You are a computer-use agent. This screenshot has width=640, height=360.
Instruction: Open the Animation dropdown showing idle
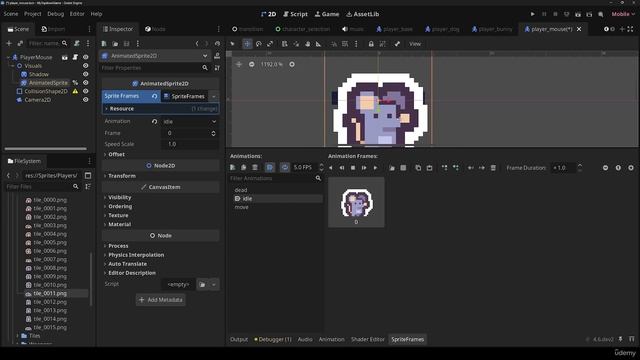190,122
